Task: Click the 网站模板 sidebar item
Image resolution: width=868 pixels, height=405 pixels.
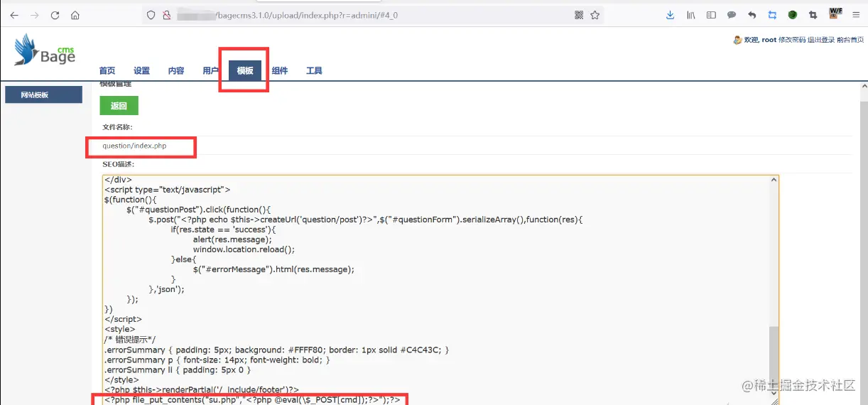Action: pyautogui.click(x=44, y=94)
